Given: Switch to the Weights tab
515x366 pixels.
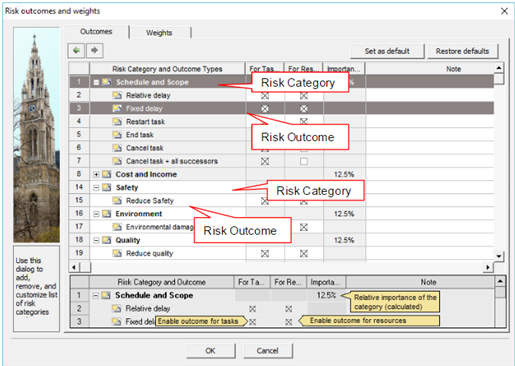Looking at the screenshot, I should click(159, 33).
